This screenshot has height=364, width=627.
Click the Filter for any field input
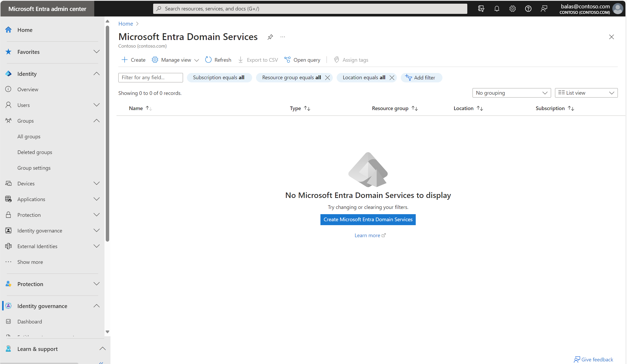151,77
